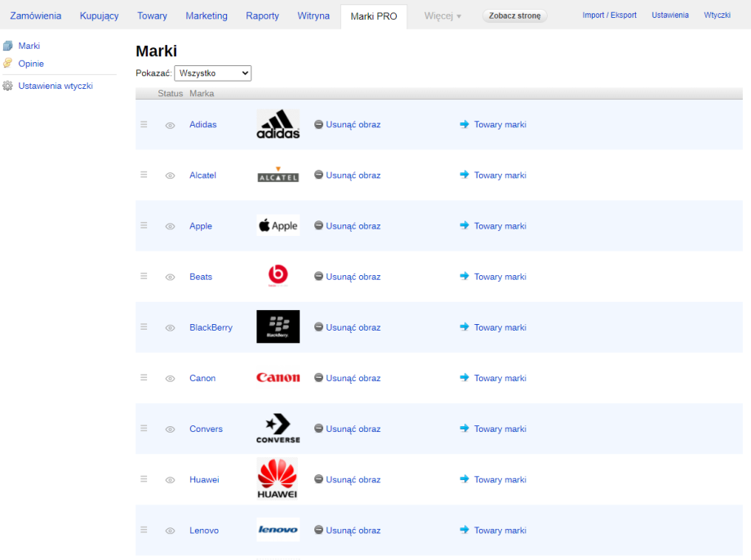Toggle visibility eye for Adidas brand
The height and width of the screenshot is (560, 751).
tap(170, 126)
